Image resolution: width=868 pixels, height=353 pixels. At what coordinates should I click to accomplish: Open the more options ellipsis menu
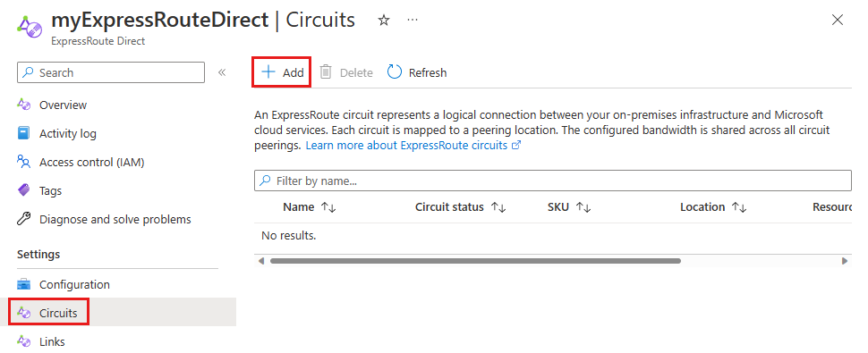click(x=413, y=20)
